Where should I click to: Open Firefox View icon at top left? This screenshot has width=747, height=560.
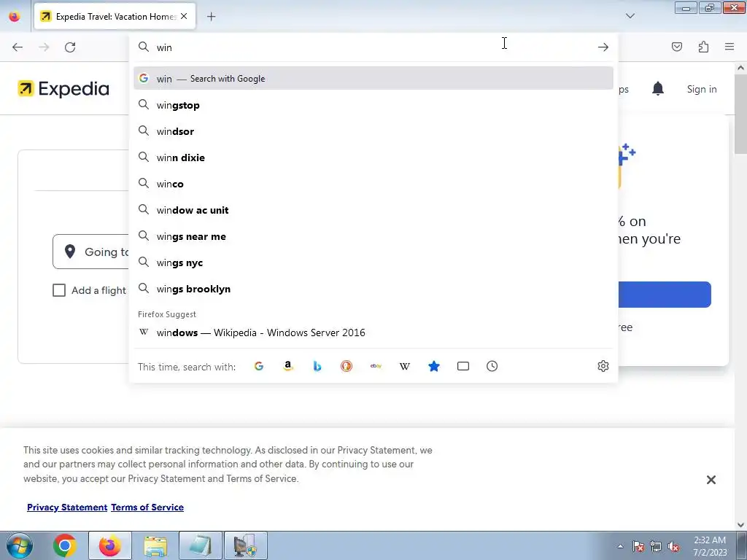[15, 17]
